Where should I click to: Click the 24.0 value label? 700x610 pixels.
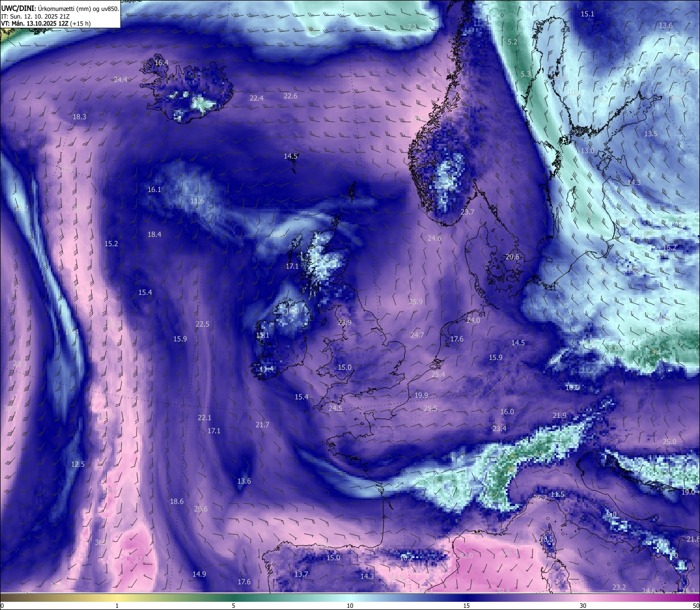click(472, 320)
